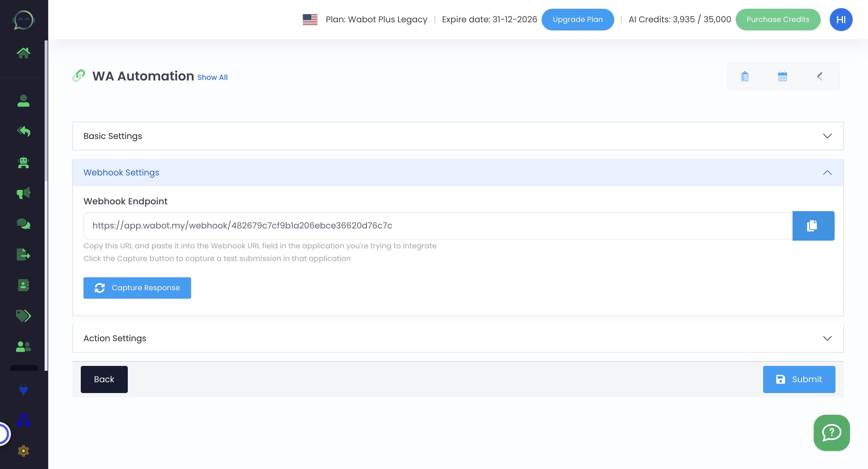The height and width of the screenshot is (469, 868).
Task: Open the calendar view icon near WA Automation
Action: point(782,76)
